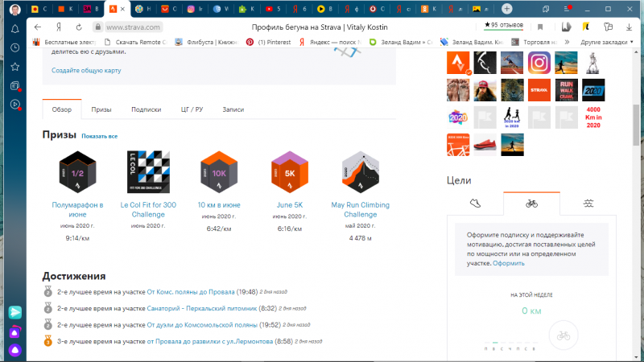Open 95 отзывов site reviews
This screenshot has height=362, width=644.
[504, 26]
